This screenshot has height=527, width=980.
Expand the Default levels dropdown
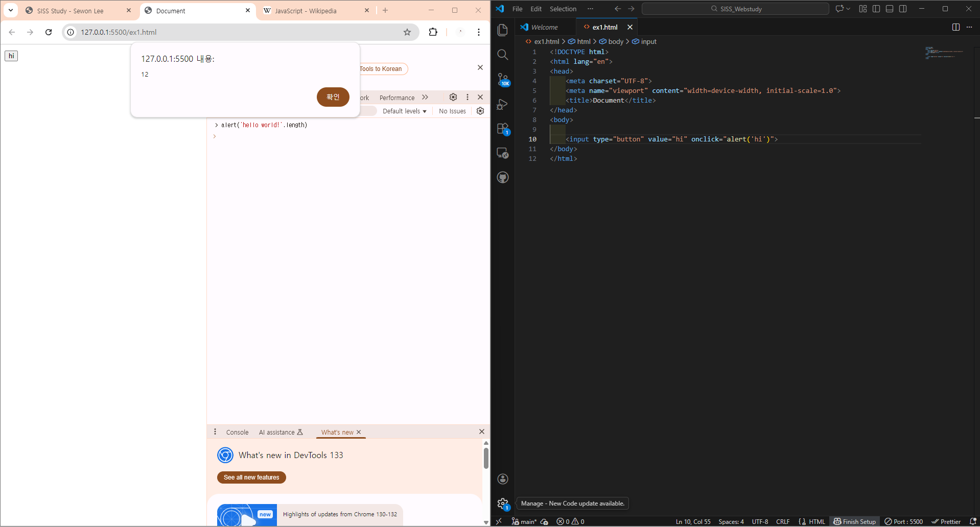click(x=404, y=111)
